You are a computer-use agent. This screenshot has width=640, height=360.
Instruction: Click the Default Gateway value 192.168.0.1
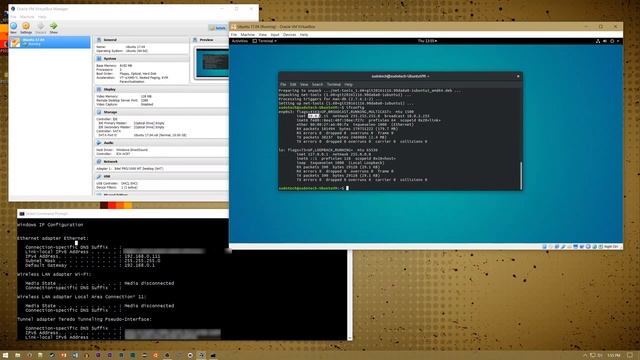140,265
